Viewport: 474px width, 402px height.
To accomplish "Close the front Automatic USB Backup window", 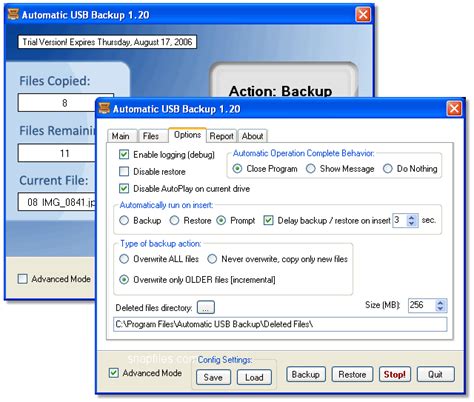I will pyautogui.click(x=454, y=109).
